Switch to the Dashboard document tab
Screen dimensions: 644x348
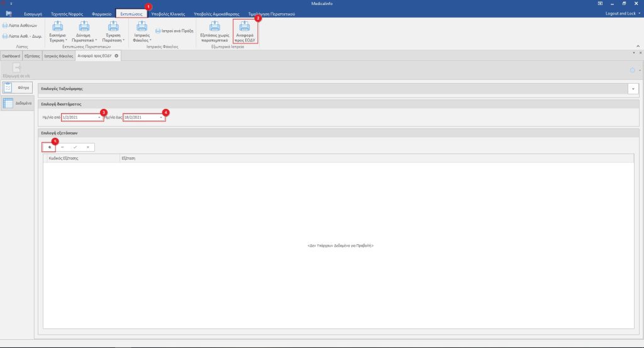pos(11,56)
